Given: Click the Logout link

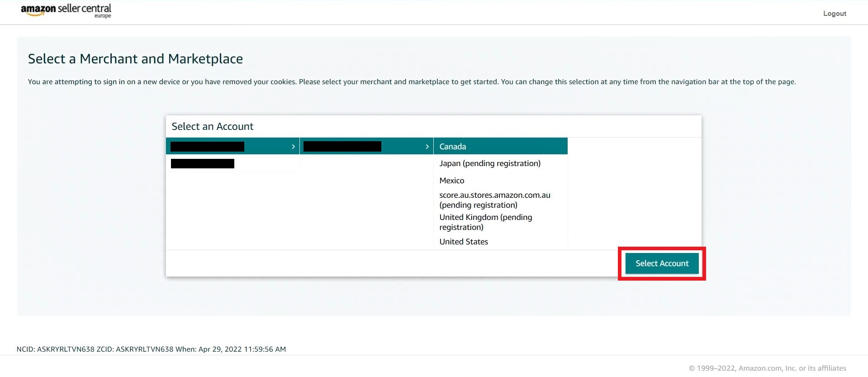Looking at the screenshot, I should click(835, 14).
